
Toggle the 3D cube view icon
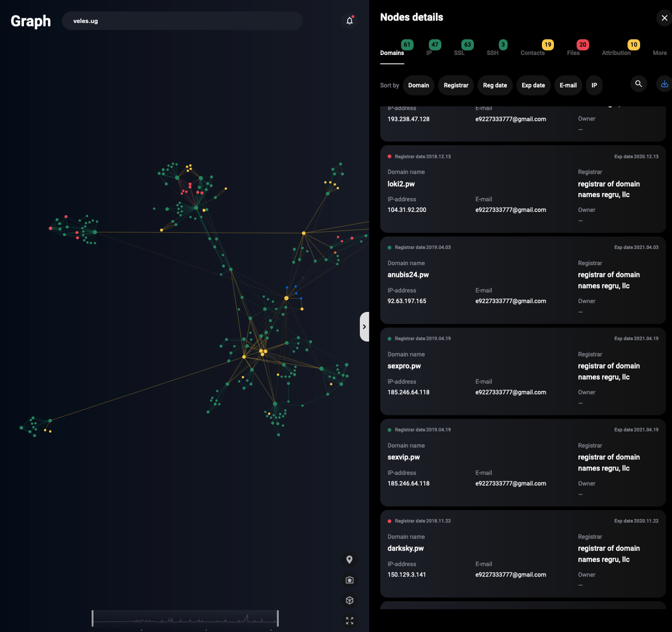(x=349, y=600)
